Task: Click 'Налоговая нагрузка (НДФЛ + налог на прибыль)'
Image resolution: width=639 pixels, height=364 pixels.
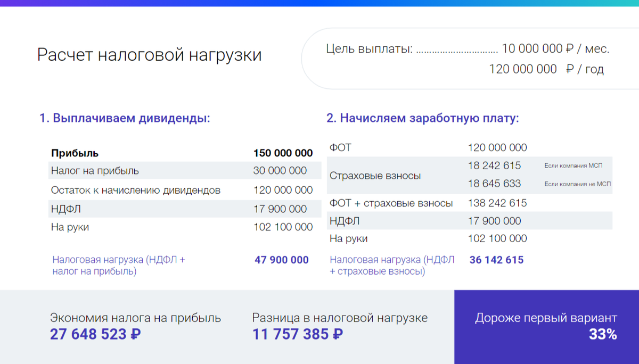Action: coord(119,266)
